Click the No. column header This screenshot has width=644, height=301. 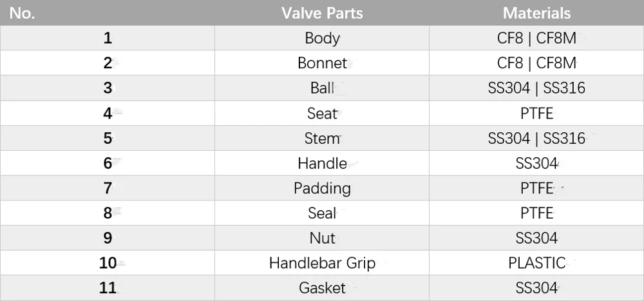coord(23,13)
